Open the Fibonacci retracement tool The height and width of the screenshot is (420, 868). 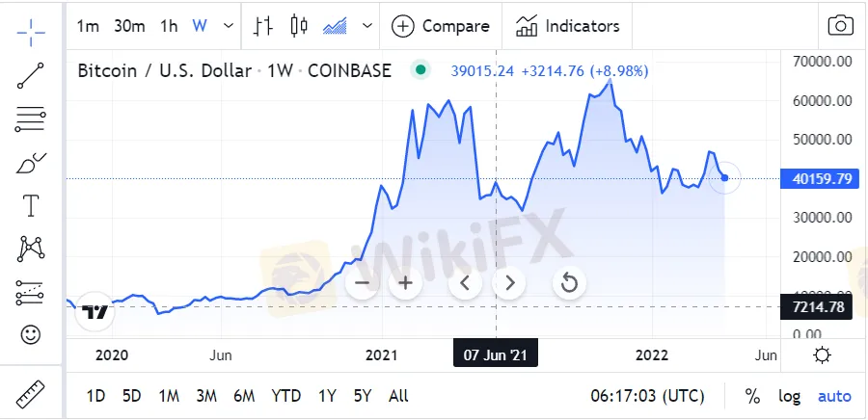tap(31, 119)
